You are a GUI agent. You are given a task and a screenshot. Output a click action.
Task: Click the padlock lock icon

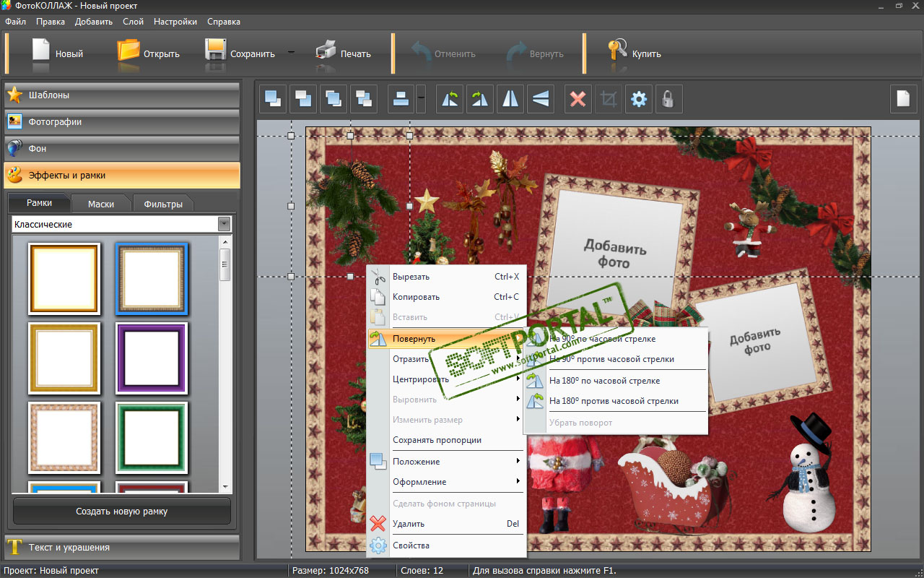pos(668,98)
